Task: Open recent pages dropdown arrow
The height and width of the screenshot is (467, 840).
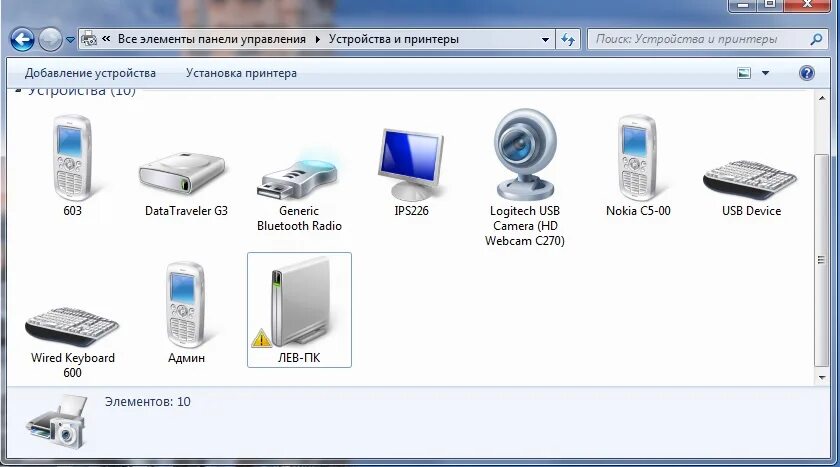Action: tap(70, 40)
